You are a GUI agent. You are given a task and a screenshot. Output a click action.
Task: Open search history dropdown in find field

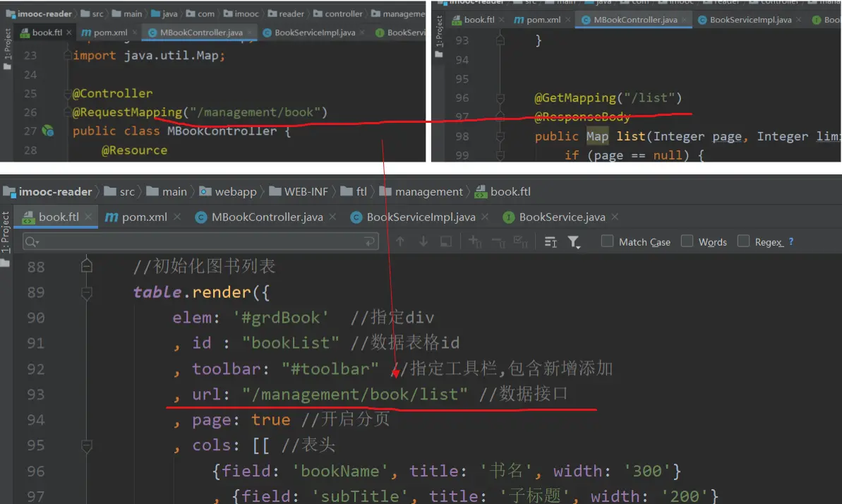(x=32, y=242)
